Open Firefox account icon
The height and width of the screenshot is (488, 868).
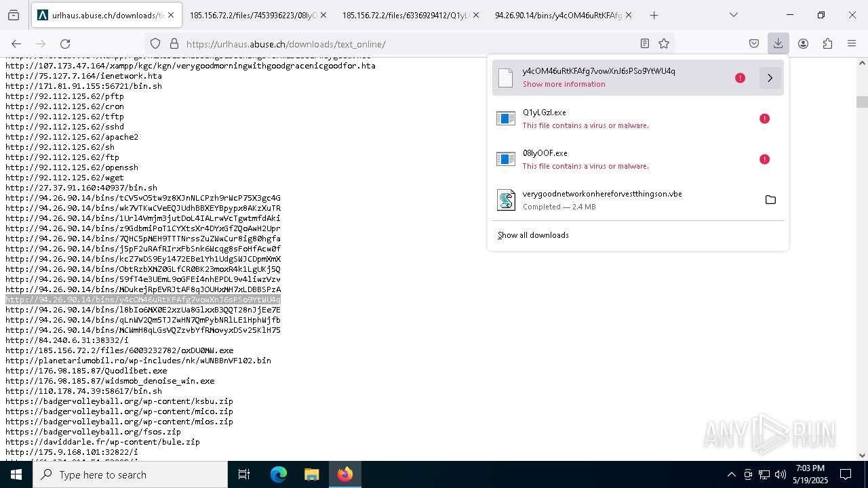tap(803, 44)
